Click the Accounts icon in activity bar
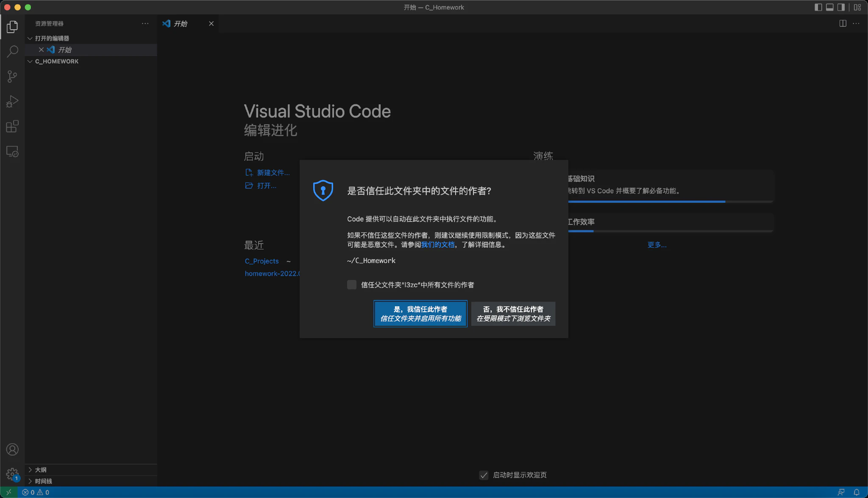868x498 pixels. point(12,449)
